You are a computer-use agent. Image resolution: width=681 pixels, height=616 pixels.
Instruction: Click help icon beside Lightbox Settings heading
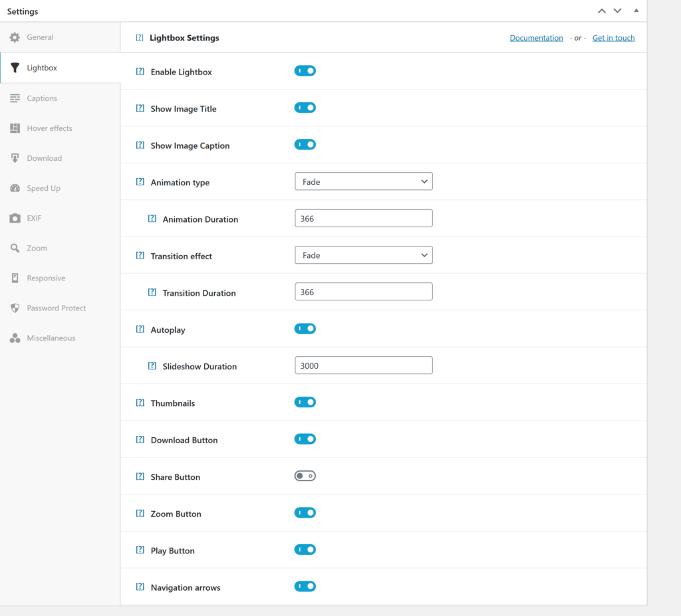pyautogui.click(x=140, y=38)
